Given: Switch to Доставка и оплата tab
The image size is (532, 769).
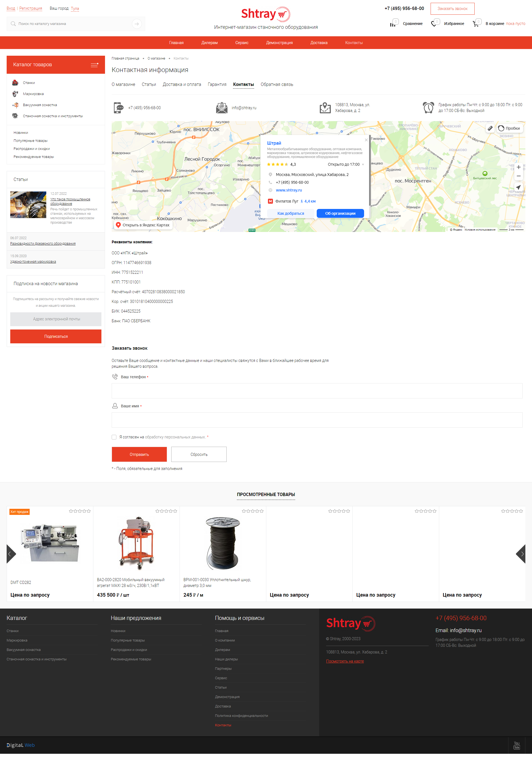Looking at the screenshot, I should (x=182, y=84).
